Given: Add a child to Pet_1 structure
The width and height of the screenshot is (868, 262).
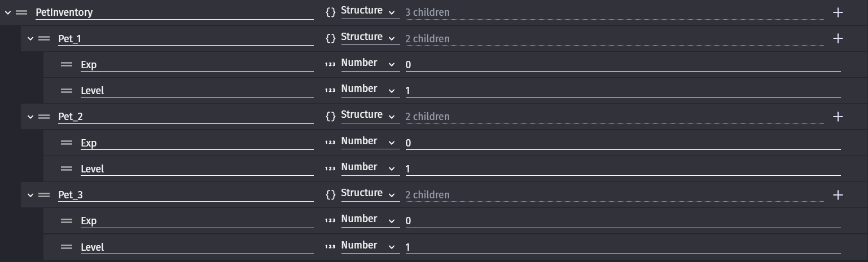Looking at the screenshot, I should click(x=838, y=38).
